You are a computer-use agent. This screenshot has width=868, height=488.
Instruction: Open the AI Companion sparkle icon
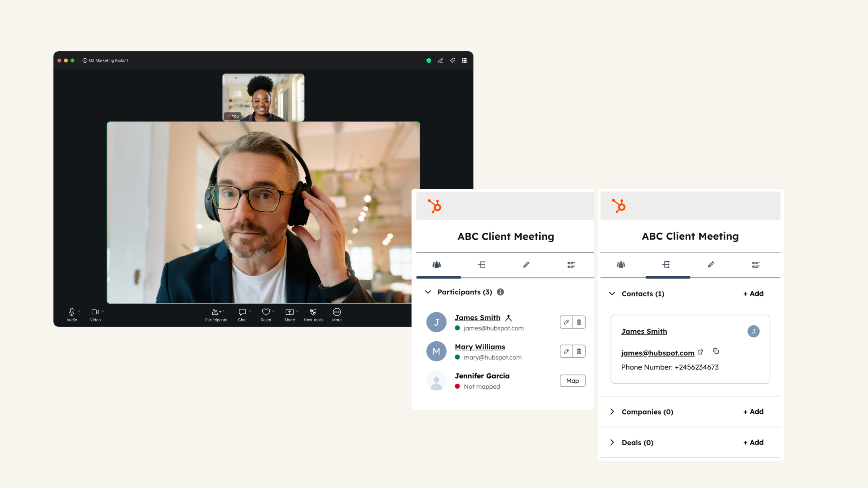pos(452,60)
